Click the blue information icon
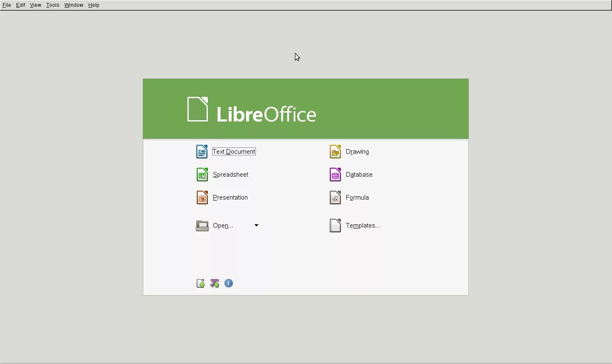 point(229,283)
